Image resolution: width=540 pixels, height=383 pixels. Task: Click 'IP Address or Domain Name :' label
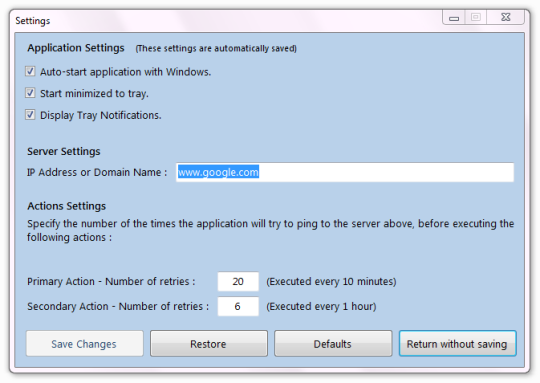pyautogui.click(x=97, y=172)
